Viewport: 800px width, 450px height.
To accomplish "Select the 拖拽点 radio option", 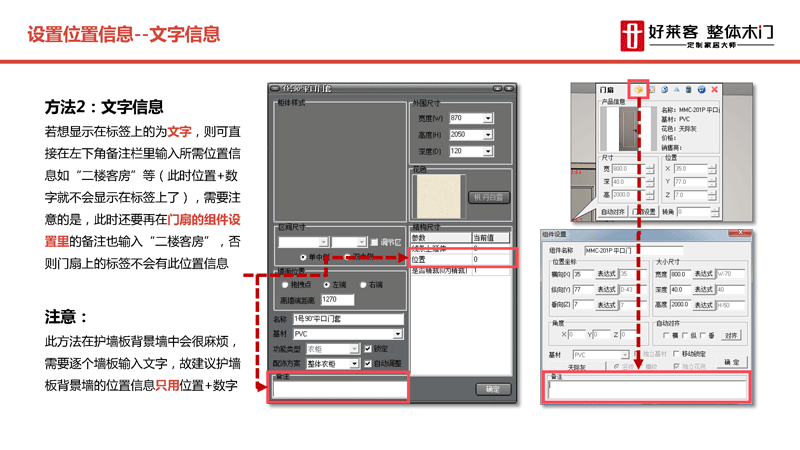I will (x=285, y=285).
